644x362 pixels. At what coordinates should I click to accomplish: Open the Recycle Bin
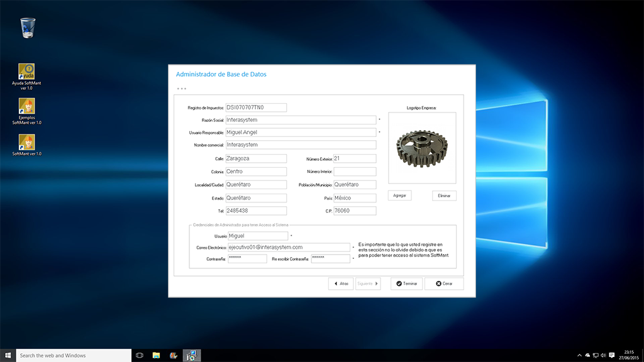[28, 28]
